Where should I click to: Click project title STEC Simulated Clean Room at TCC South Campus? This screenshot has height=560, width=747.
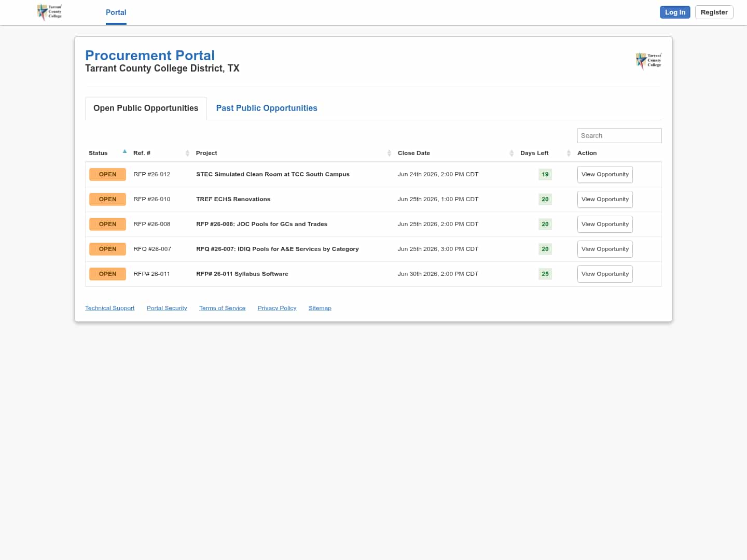point(273,174)
